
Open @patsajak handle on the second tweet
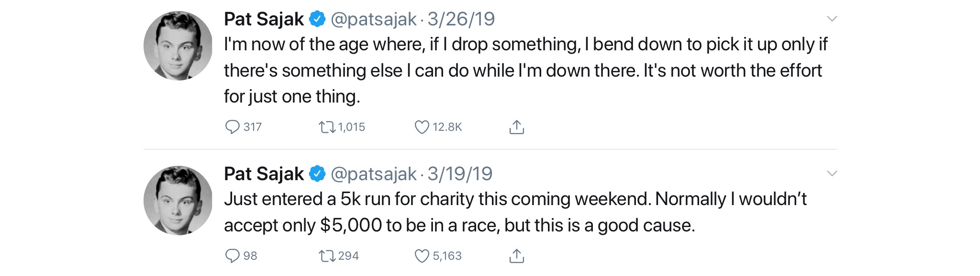[x=373, y=174]
